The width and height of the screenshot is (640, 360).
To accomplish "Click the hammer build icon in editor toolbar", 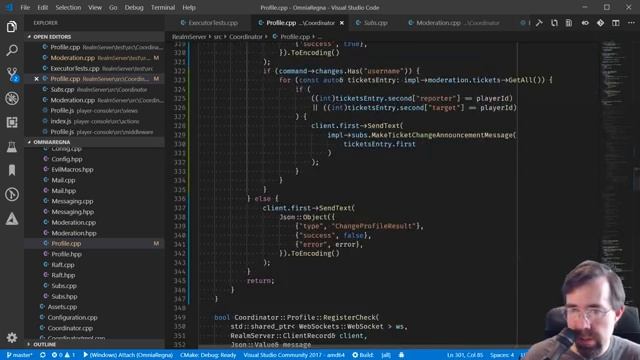I will (539, 23).
